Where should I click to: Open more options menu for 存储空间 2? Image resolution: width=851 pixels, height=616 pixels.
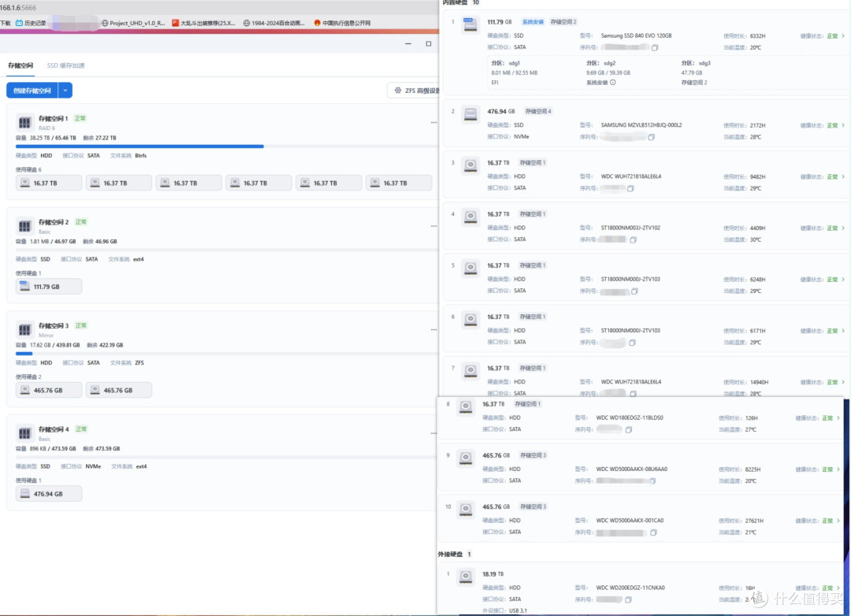click(433, 226)
